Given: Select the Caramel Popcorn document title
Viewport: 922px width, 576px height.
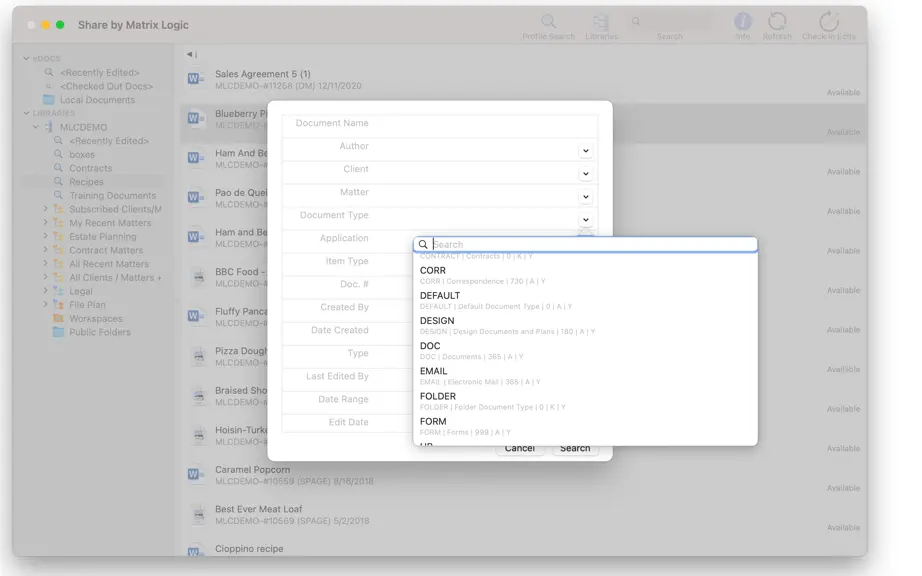Looking at the screenshot, I should (x=252, y=470).
